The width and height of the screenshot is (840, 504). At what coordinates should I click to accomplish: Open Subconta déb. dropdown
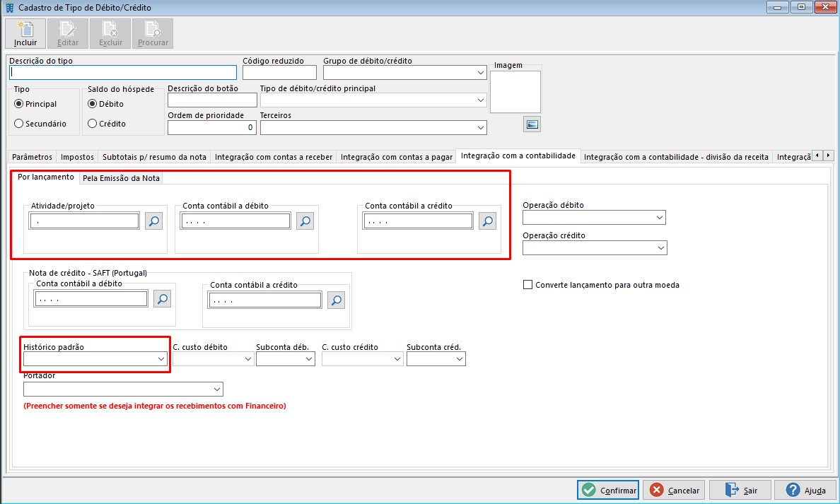click(x=309, y=359)
